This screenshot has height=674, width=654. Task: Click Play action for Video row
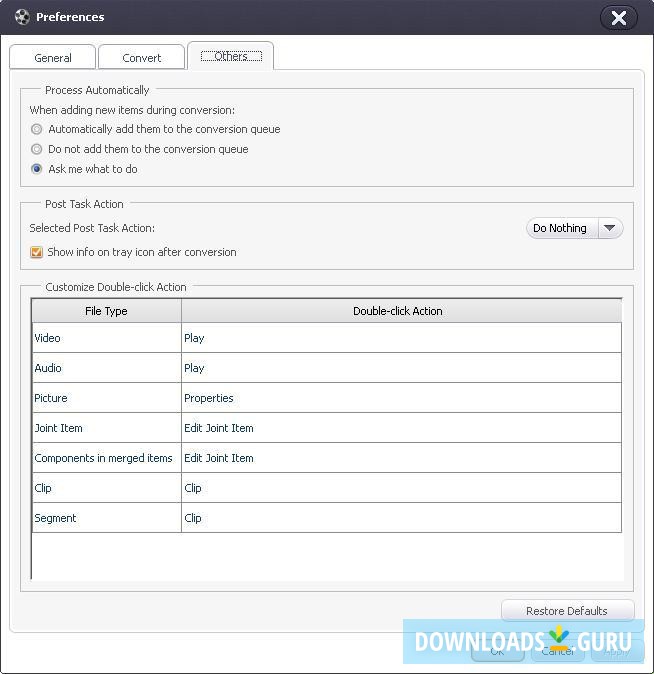pyautogui.click(x=401, y=338)
